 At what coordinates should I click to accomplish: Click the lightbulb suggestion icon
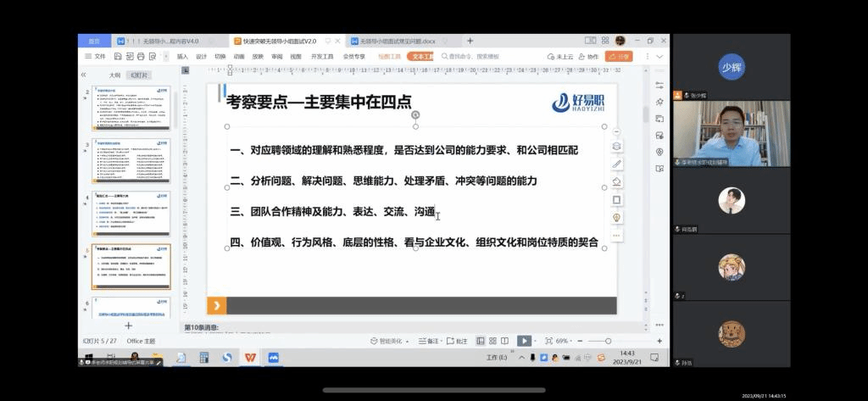(616, 218)
